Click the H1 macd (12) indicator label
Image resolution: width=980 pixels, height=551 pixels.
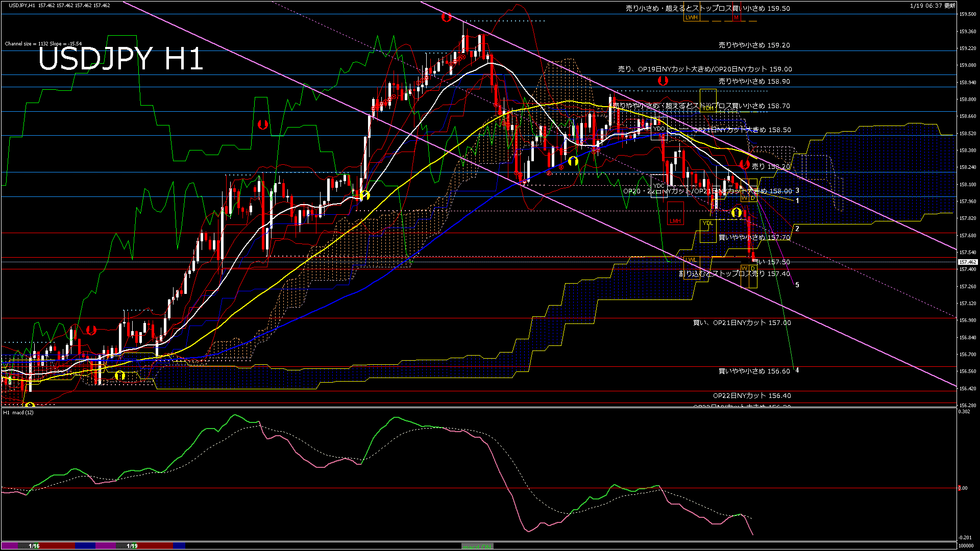[19, 412]
